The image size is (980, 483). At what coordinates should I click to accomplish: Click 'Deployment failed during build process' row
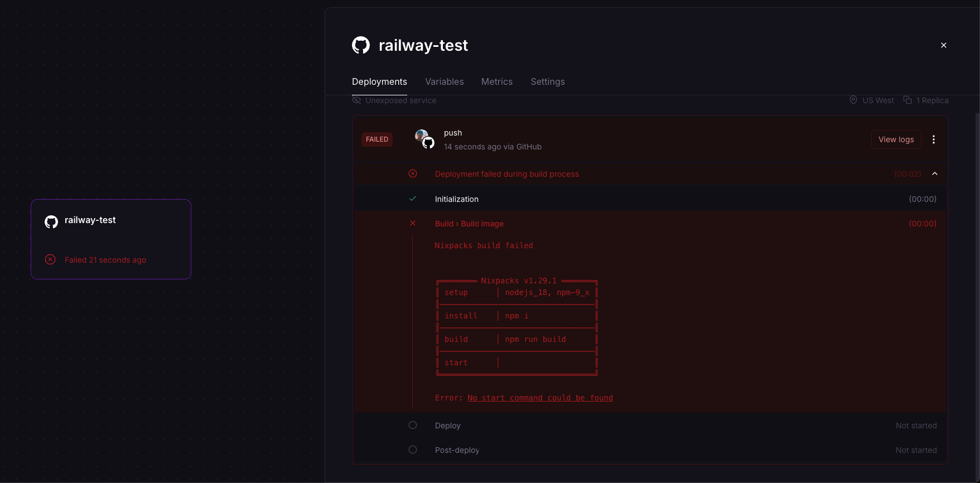[x=650, y=174]
